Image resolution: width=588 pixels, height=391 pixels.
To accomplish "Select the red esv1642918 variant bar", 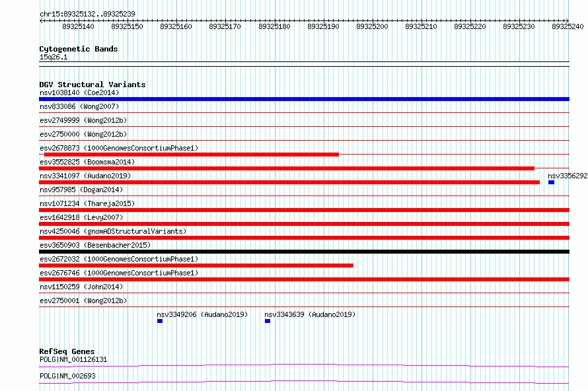I will pyautogui.click(x=304, y=224).
